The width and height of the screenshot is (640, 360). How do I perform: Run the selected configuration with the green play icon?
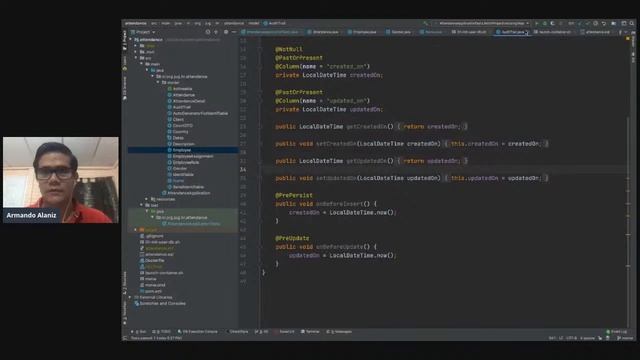(536, 23)
